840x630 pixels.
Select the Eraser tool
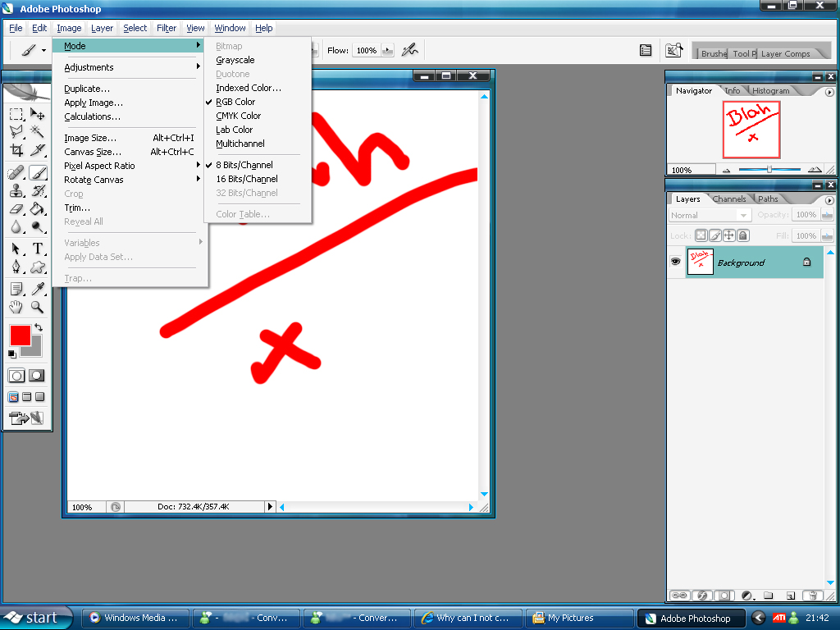tap(16, 209)
